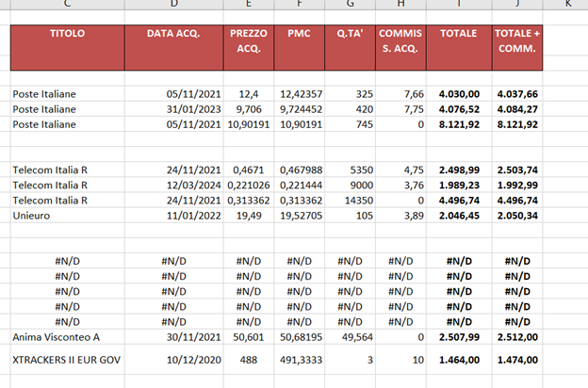Select total cell 4.496,74 in TOTALE + COMM. column
Screen dimensions: 588x388
(x=517, y=201)
